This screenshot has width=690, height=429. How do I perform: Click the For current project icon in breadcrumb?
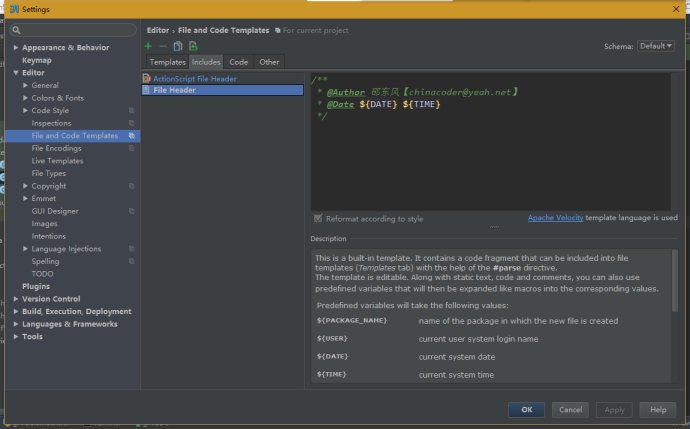[278, 30]
